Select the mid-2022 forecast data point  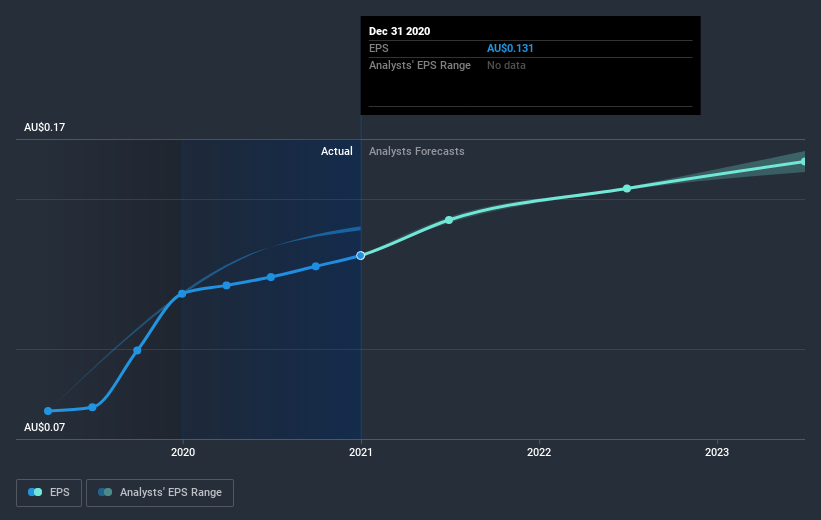click(627, 189)
